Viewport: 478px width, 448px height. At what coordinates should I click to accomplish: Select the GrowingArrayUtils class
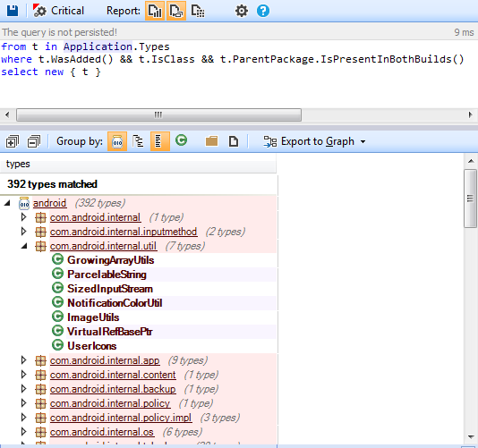click(111, 260)
